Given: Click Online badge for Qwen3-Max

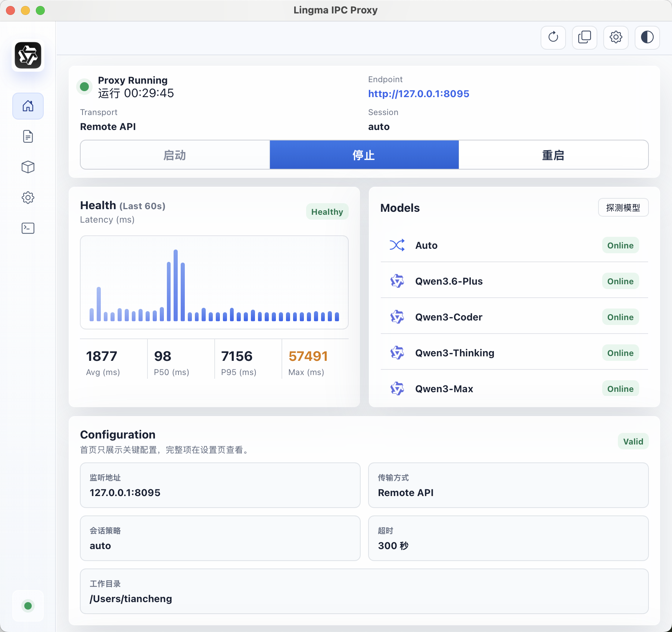Looking at the screenshot, I should (x=620, y=389).
